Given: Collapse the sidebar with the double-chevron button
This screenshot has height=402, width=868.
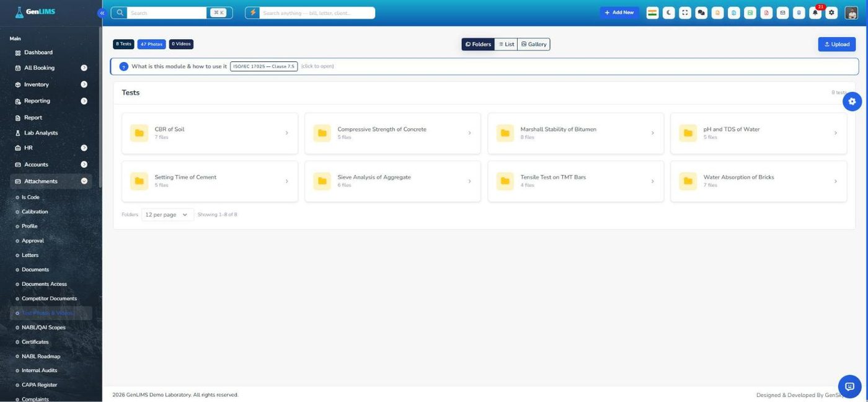Looking at the screenshot, I should (102, 12).
